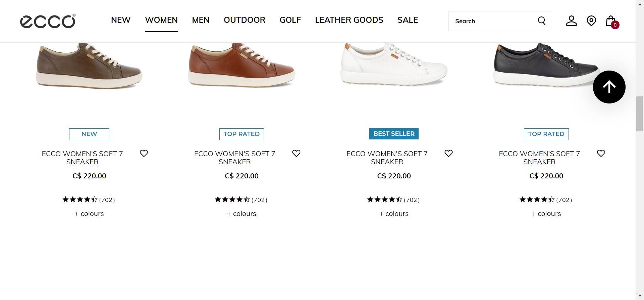Click the Search input field
The image size is (644, 300).
point(492,21)
